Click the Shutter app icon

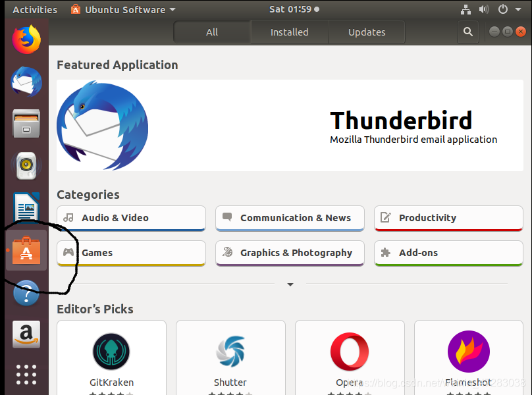[230, 352]
